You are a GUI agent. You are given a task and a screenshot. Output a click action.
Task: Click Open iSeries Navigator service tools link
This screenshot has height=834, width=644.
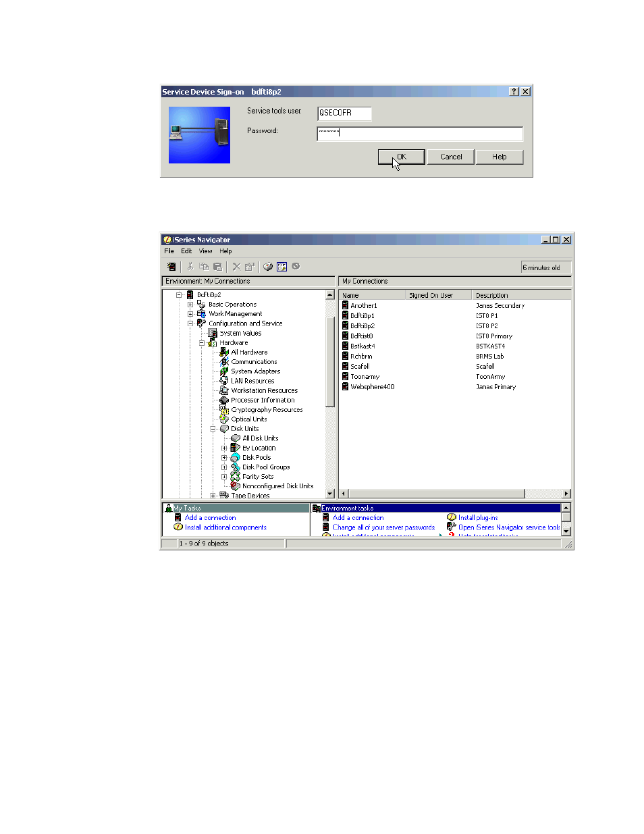pyautogui.click(x=509, y=527)
